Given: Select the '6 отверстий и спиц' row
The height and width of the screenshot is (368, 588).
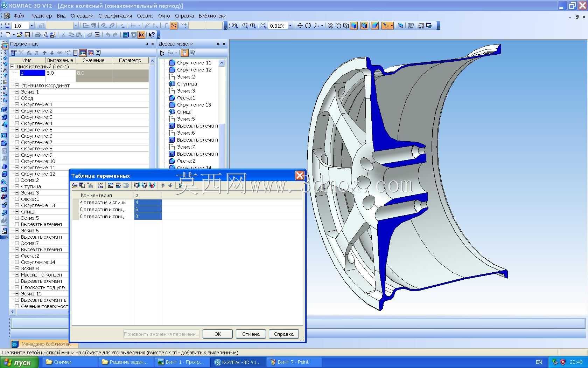Looking at the screenshot, I should pyautogui.click(x=188, y=209).
